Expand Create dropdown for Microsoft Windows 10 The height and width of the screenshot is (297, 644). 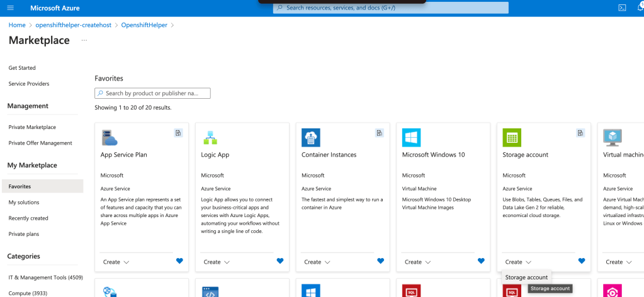click(418, 262)
